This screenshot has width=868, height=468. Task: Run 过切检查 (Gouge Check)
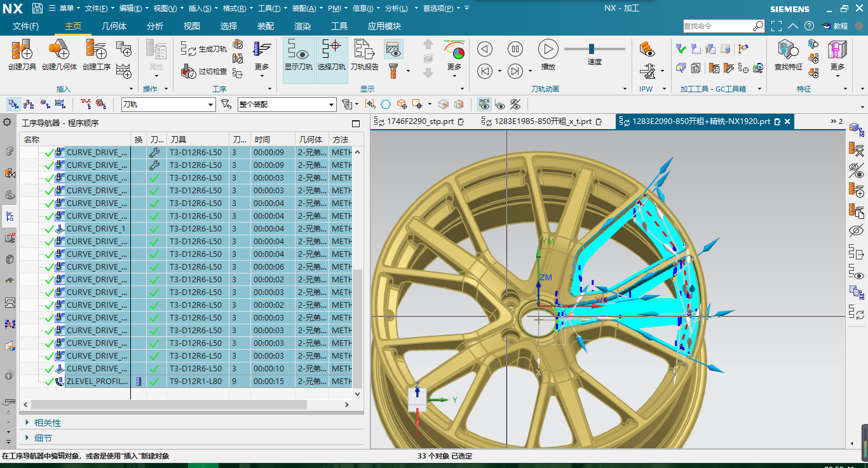(204, 71)
